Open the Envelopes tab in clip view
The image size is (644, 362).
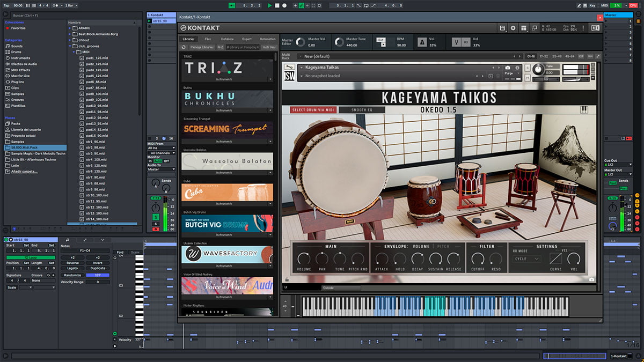pos(85,240)
